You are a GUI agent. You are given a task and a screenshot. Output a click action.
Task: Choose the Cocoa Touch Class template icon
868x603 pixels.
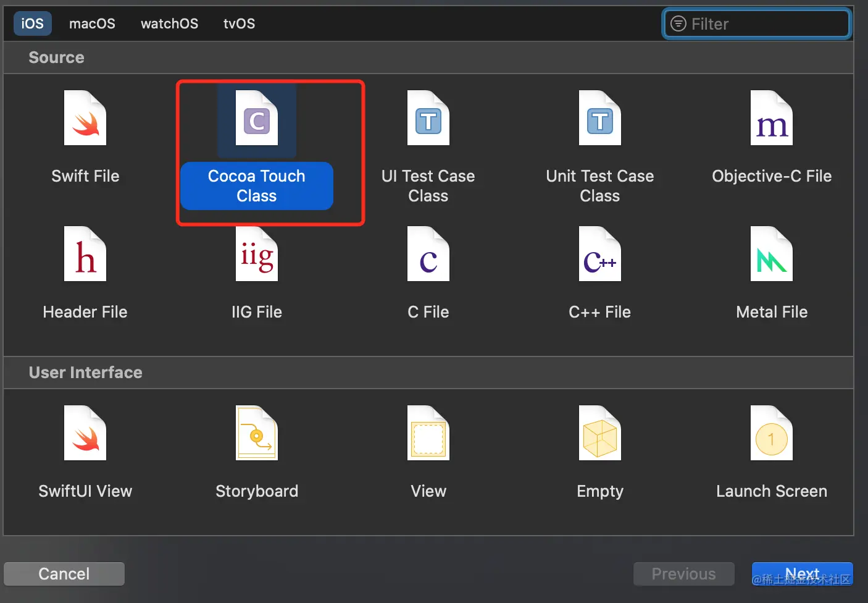click(257, 118)
